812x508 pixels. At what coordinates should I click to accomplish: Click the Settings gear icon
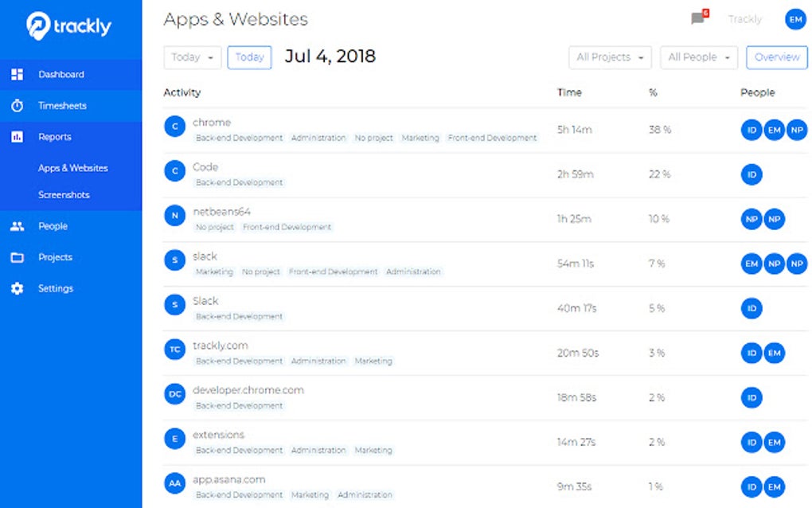pos(17,288)
